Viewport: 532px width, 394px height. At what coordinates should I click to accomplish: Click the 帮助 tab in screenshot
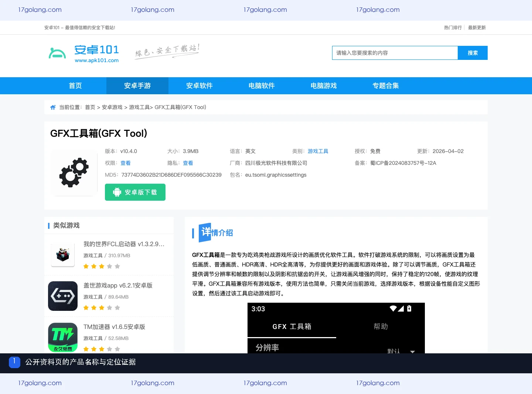(381, 327)
